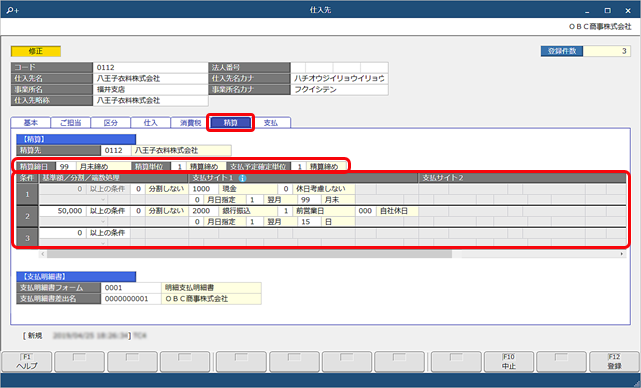
Task: Click the 銀行振込 payment method cell
Action: [248, 211]
